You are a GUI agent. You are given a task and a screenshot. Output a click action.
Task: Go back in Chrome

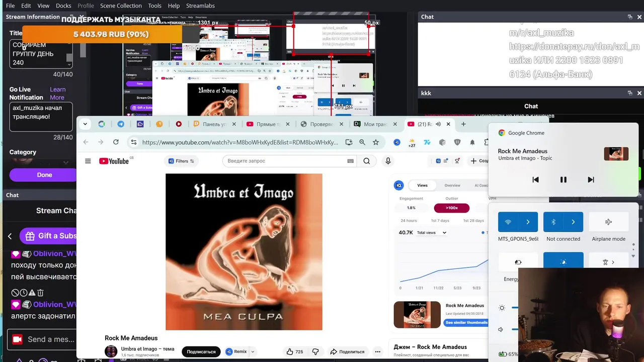(86, 142)
